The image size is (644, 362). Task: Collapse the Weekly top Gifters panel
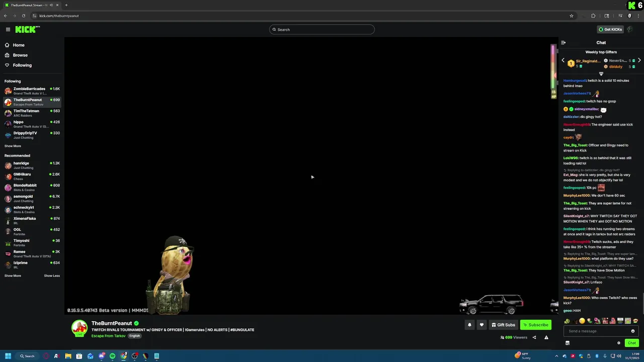coord(601,74)
